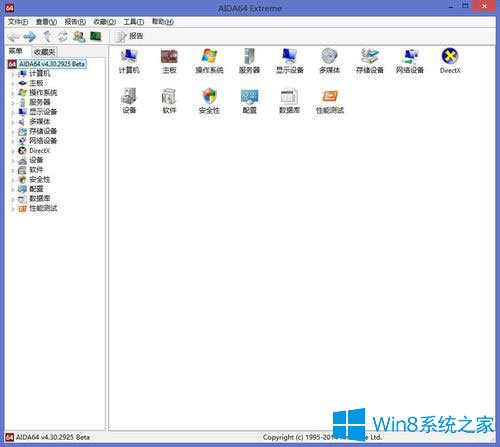The image size is (500, 447).
Task: Select 网络设备 in the tree
Action: coord(43,141)
